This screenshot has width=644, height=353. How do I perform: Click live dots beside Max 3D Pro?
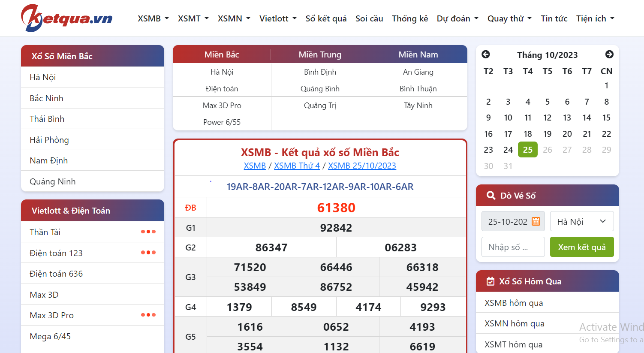point(148,315)
